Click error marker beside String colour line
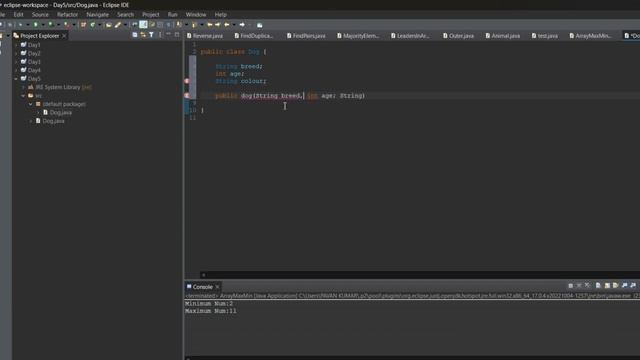The height and width of the screenshot is (360, 640). [187, 81]
